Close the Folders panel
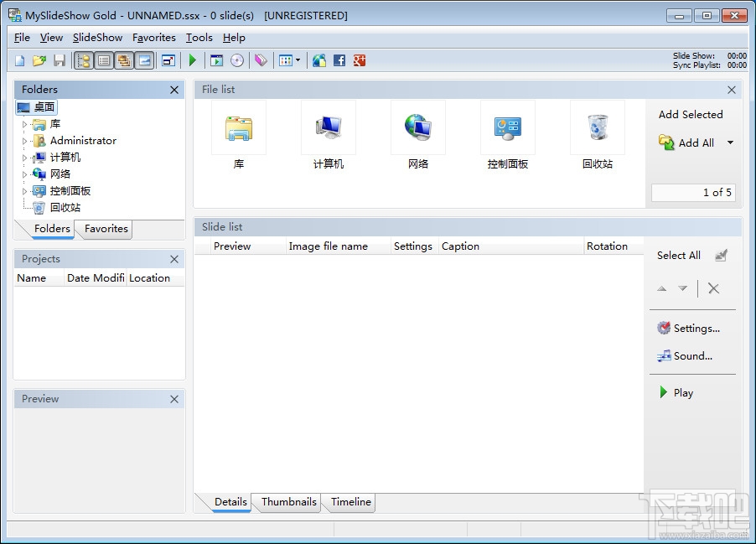Screen dimensions: 756x544 click(x=174, y=90)
